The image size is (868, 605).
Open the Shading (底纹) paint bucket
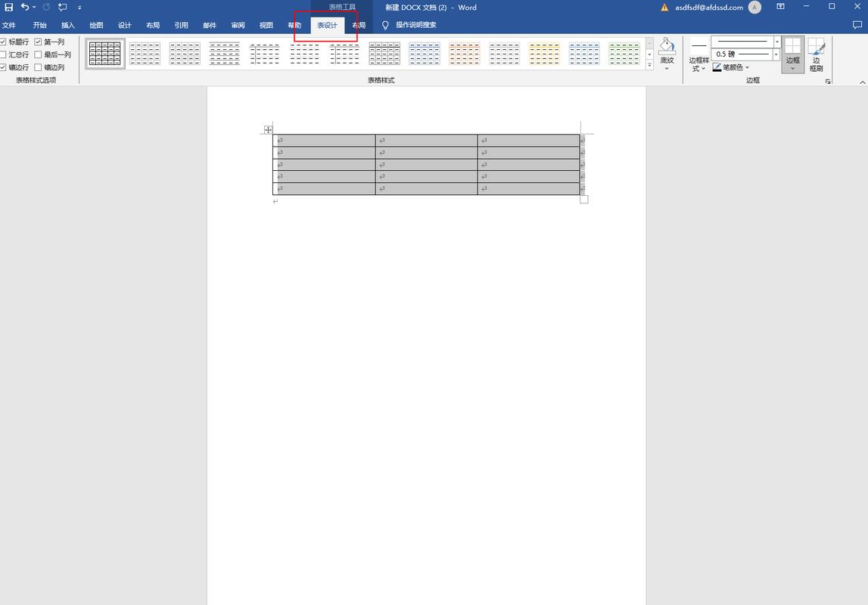point(667,54)
